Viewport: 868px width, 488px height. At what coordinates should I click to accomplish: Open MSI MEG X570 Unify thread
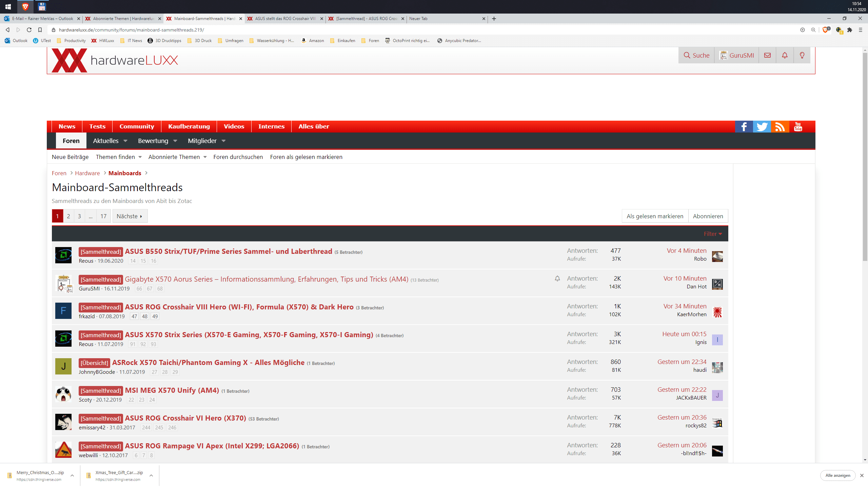pyautogui.click(x=172, y=390)
